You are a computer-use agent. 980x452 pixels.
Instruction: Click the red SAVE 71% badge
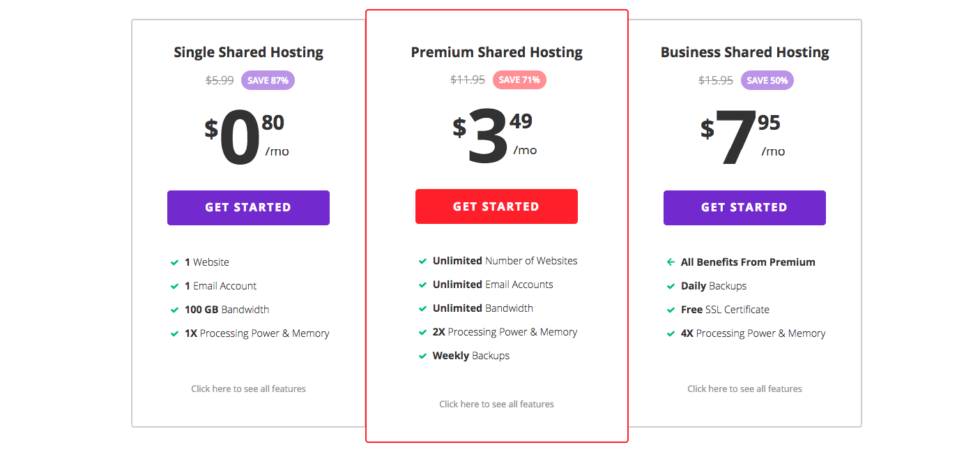pyautogui.click(x=519, y=80)
